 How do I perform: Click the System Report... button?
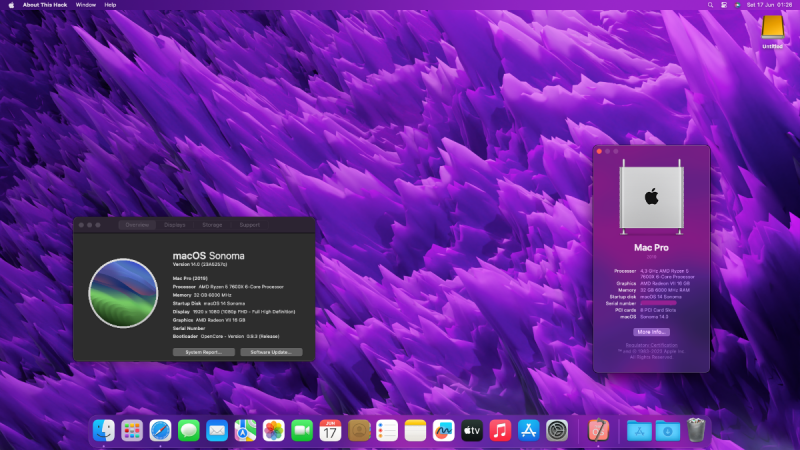coord(204,352)
